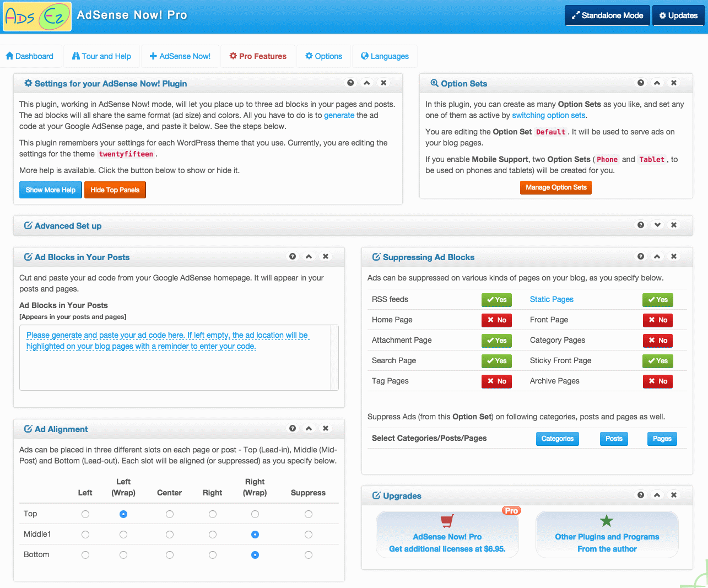Toggle Search Page suppression Yes

(496, 361)
